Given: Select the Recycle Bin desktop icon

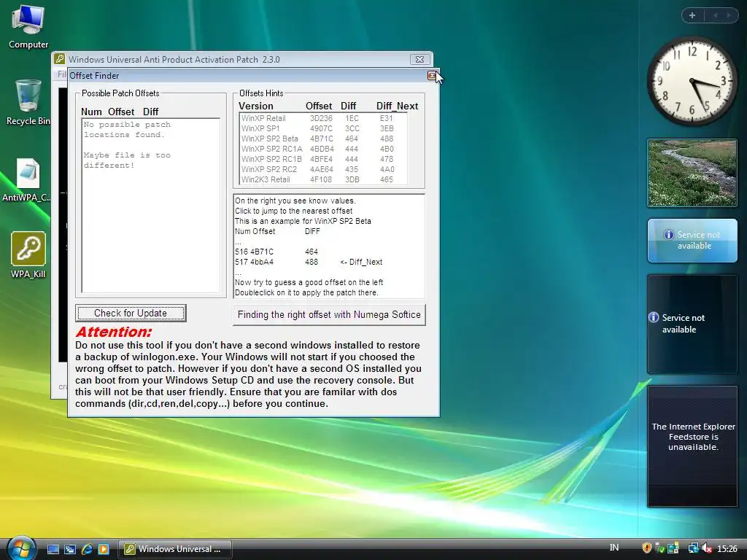Looking at the screenshot, I should pos(28,102).
